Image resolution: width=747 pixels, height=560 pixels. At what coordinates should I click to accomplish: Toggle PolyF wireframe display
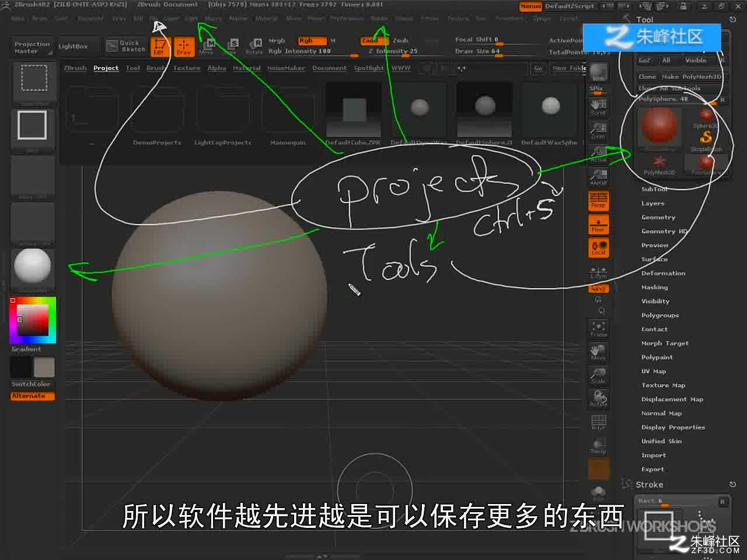pyautogui.click(x=598, y=422)
